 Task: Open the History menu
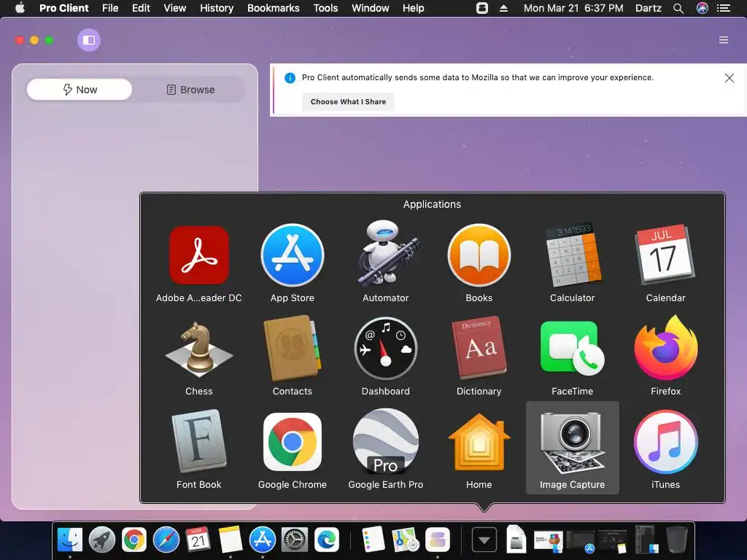point(217,8)
